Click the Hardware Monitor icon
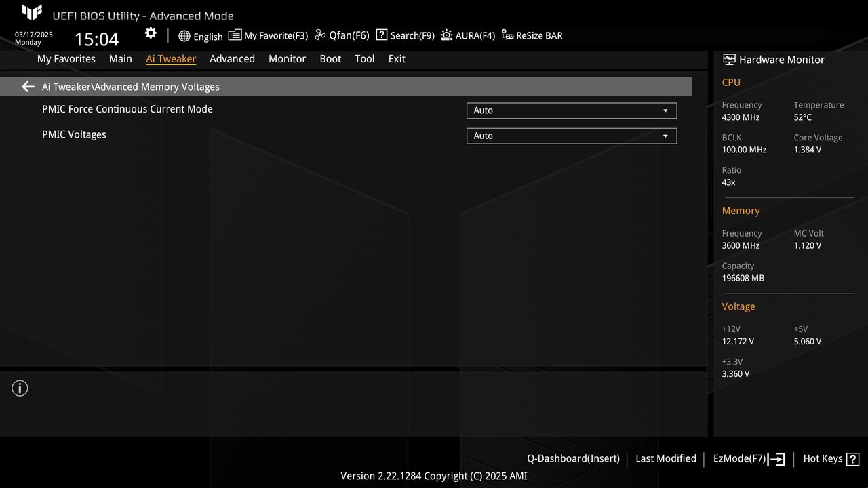This screenshot has height=488, width=868. click(729, 60)
